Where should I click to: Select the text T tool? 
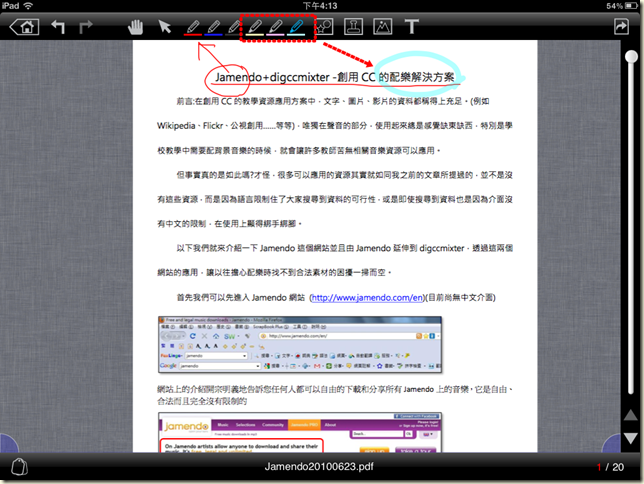click(412, 27)
